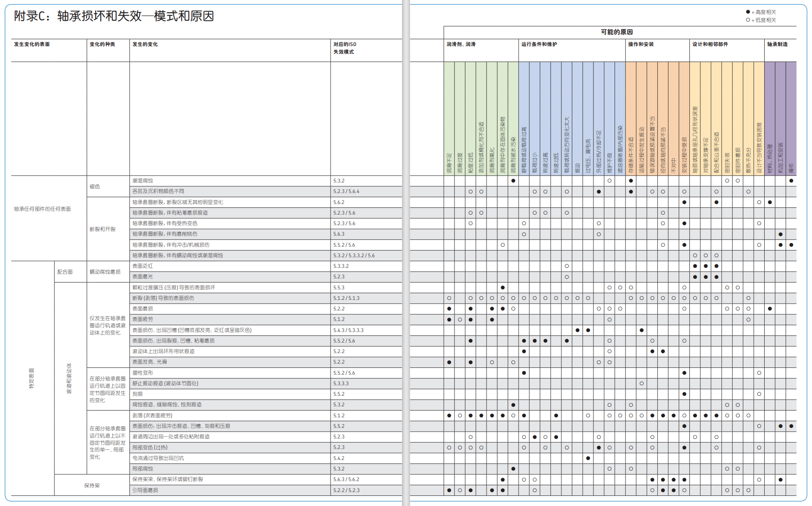Select the 润滑剂、润滑 group header
The height and width of the screenshot is (506, 812).
[461, 44]
